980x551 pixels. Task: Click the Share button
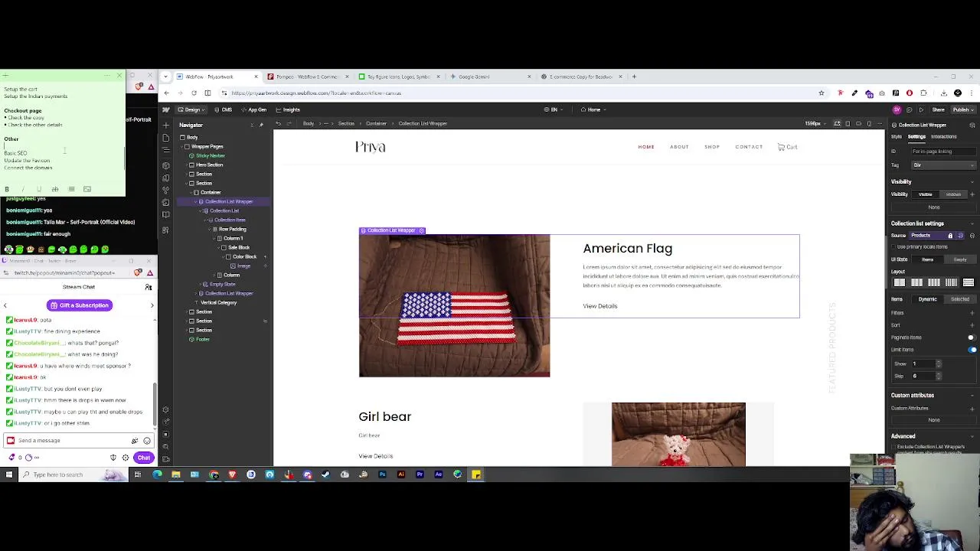(x=938, y=109)
